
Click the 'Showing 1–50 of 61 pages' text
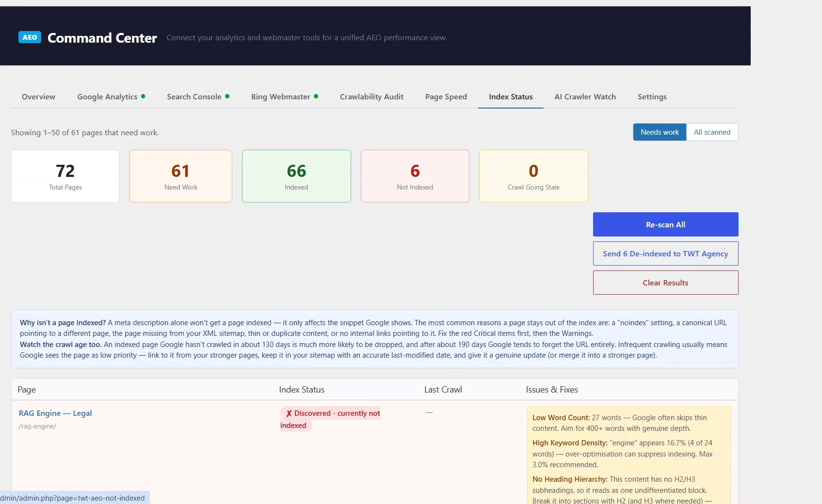pyautogui.click(x=85, y=133)
